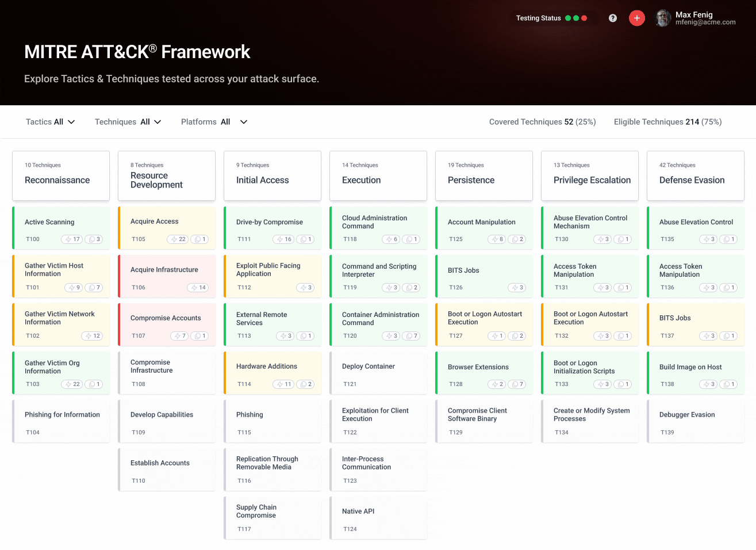The image size is (756, 550).
Task: Open the Deploy Container technique card
Action: tap(378, 373)
